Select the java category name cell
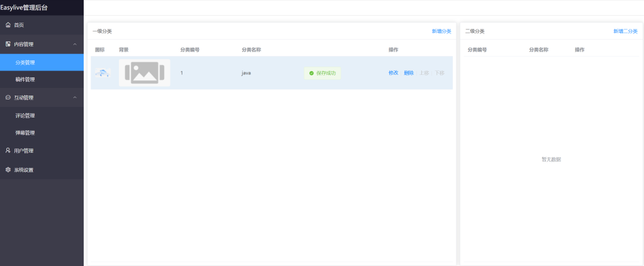 pos(247,73)
